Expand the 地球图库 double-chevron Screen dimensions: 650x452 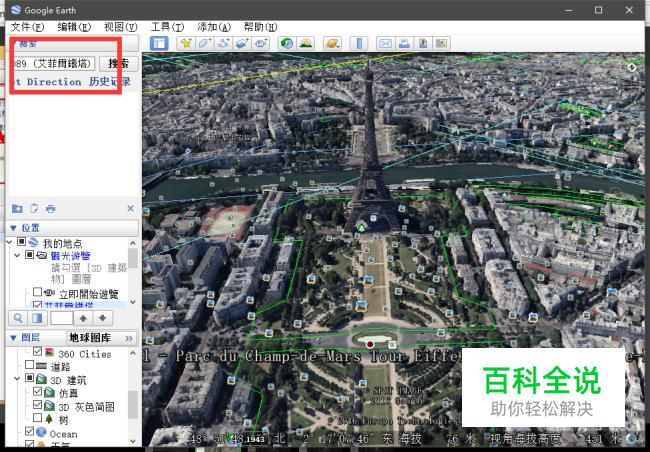pyautogui.click(x=129, y=338)
